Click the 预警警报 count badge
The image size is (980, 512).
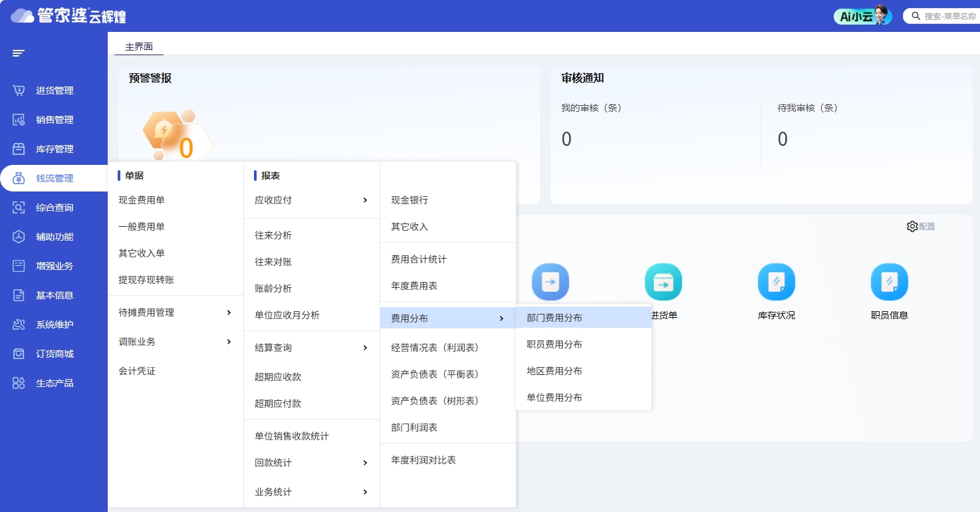tap(186, 148)
